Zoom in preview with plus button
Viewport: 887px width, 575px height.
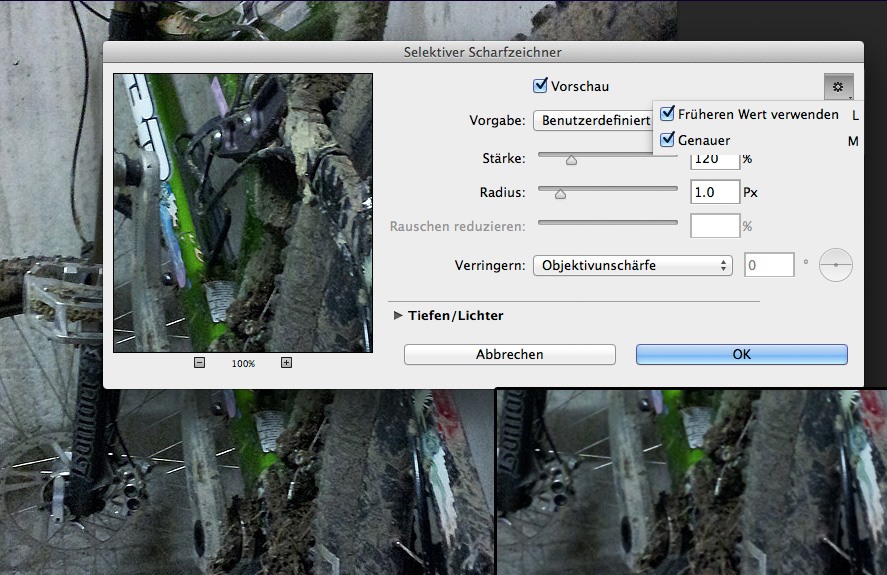click(286, 362)
